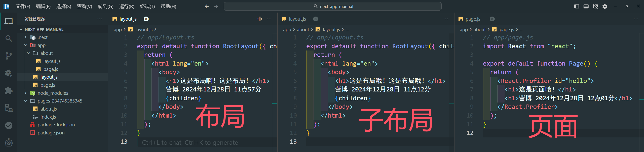The width and height of the screenshot is (644, 152).
Task: Open the 转到(G) menu
Action: [105, 6]
